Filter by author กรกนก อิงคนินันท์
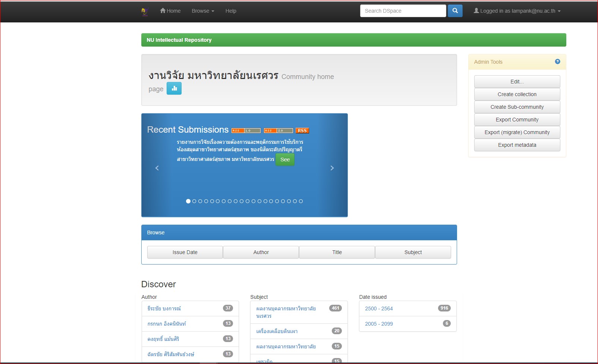This screenshot has height=364, width=598. [x=167, y=324]
